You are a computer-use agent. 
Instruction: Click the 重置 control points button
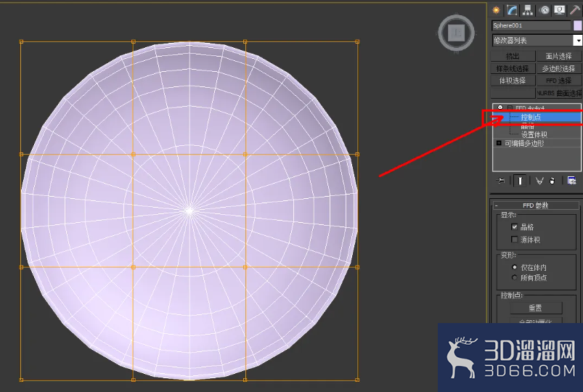click(x=536, y=308)
